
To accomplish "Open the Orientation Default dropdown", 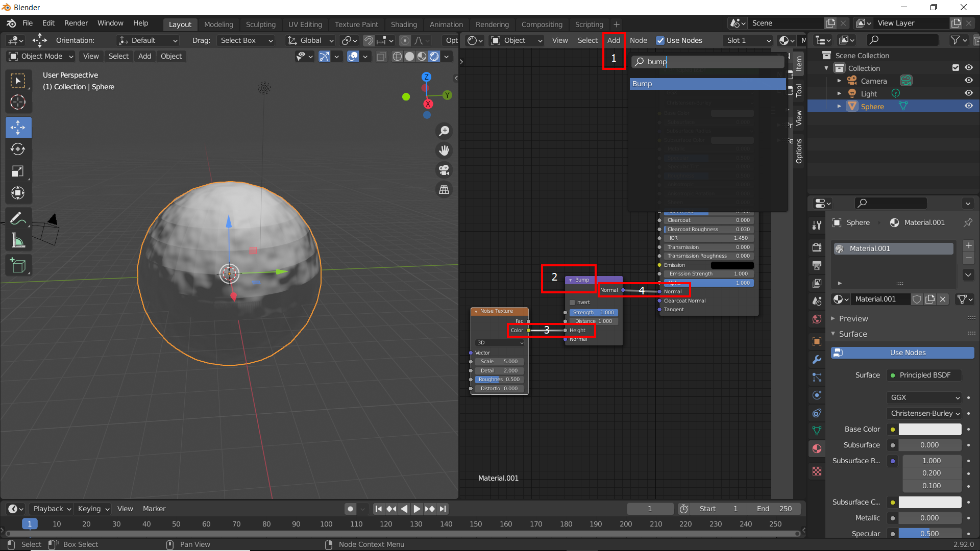I will [x=148, y=40].
